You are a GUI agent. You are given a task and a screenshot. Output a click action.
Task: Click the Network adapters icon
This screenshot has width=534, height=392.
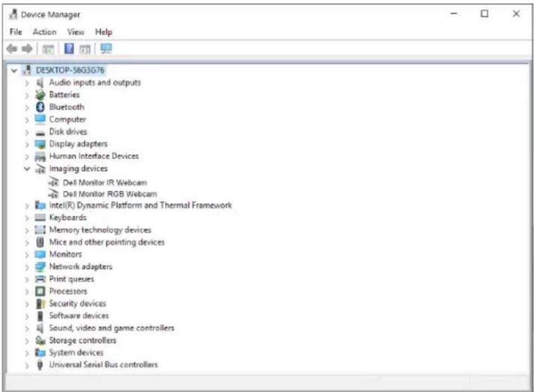40,266
